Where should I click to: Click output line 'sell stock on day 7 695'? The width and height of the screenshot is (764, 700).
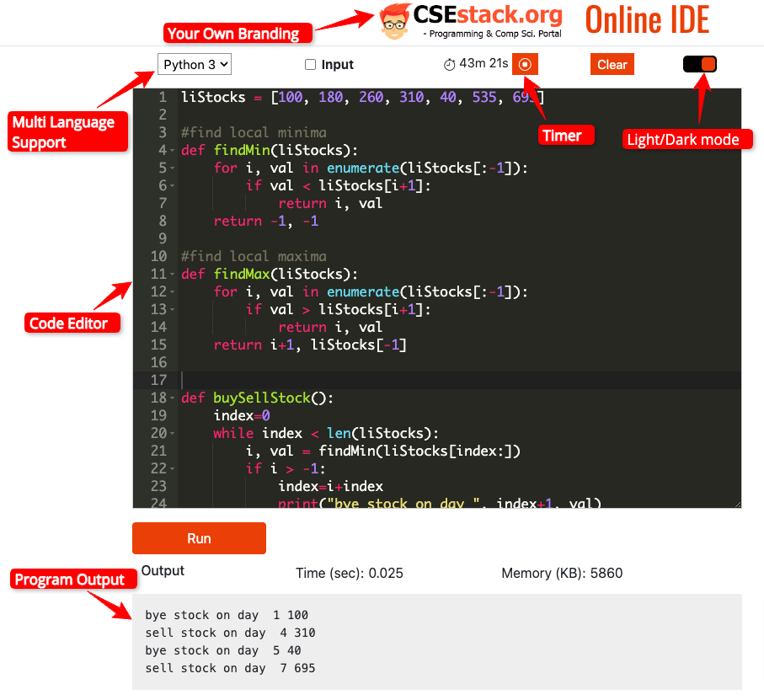pyautogui.click(x=230, y=668)
